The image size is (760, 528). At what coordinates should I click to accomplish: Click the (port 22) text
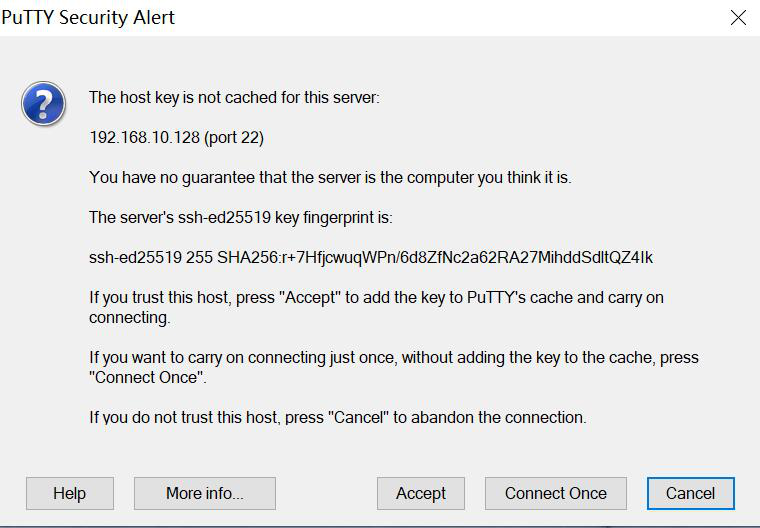[234, 138]
